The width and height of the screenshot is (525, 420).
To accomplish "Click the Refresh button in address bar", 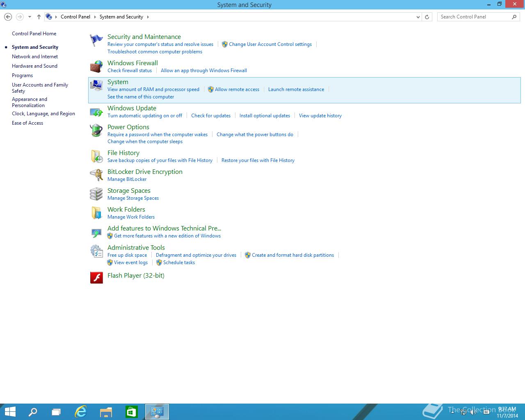I will (427, 17).
